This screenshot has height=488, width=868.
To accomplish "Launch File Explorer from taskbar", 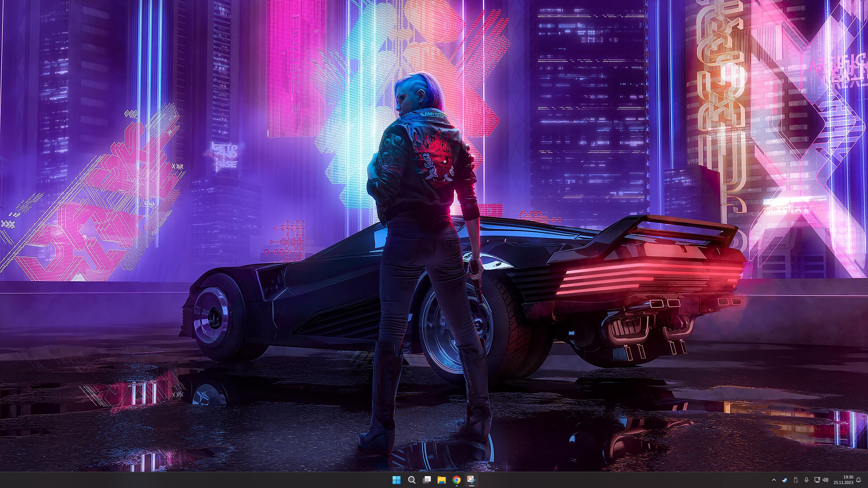I will pyautogui.click(x=441, y=480).
